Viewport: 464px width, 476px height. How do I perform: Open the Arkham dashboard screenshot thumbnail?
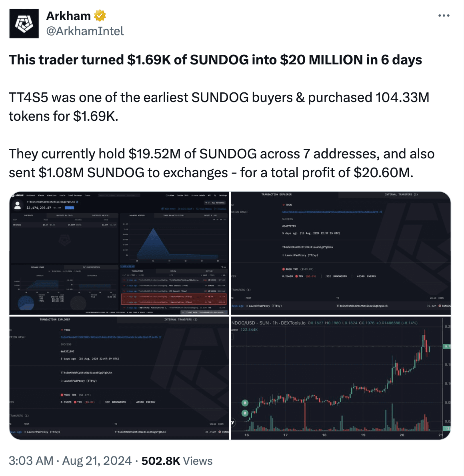[x=119, y=253]
